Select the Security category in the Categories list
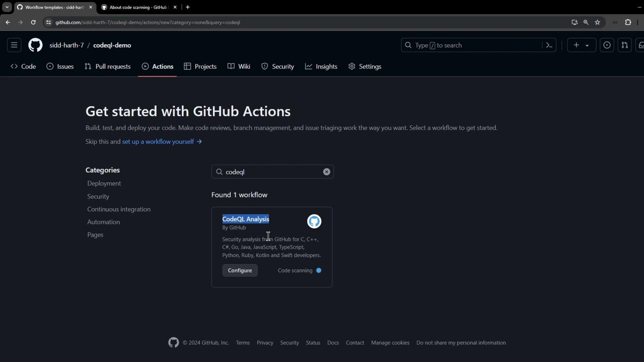This screenshot has height=362, width=644. [98, 197]
